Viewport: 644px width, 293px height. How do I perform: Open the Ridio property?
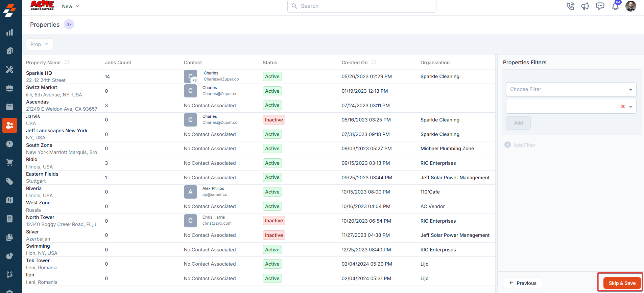(x=32, y=159)
